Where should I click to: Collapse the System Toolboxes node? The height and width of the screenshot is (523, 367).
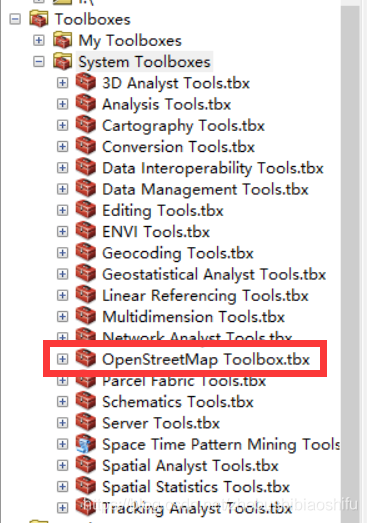click(39, 62)
